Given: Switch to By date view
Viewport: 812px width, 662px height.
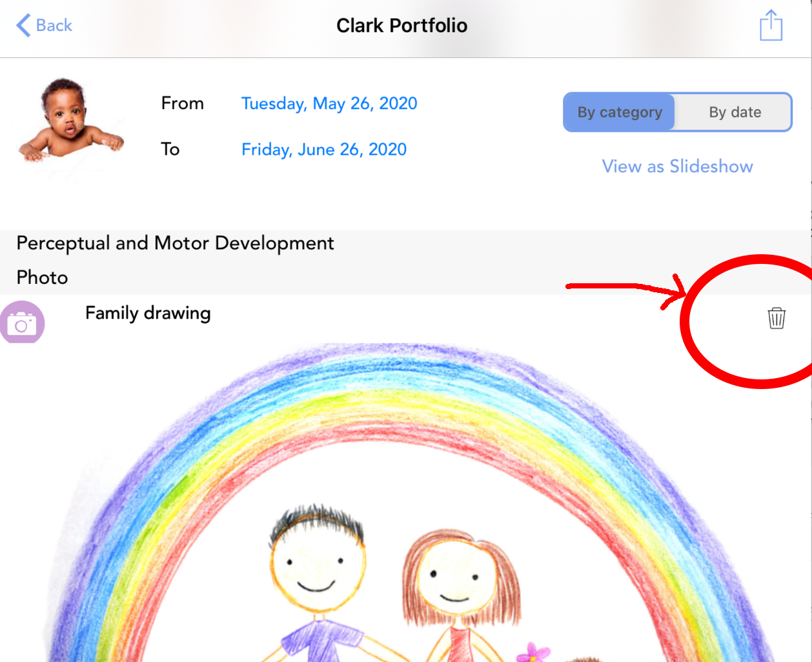Looking at the screenshot, I should [x=735, y=112].
